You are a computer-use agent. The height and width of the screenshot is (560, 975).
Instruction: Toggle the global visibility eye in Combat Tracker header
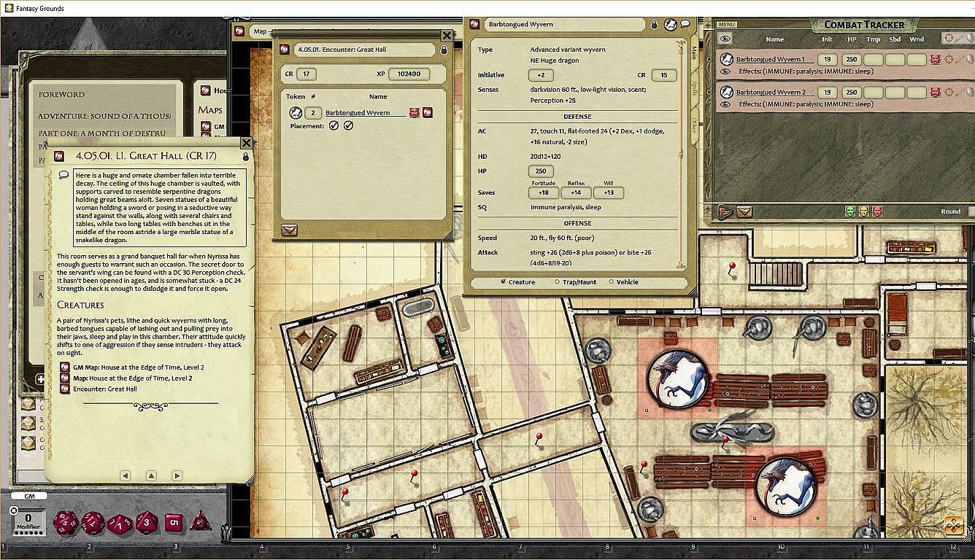tap(725, 39)
